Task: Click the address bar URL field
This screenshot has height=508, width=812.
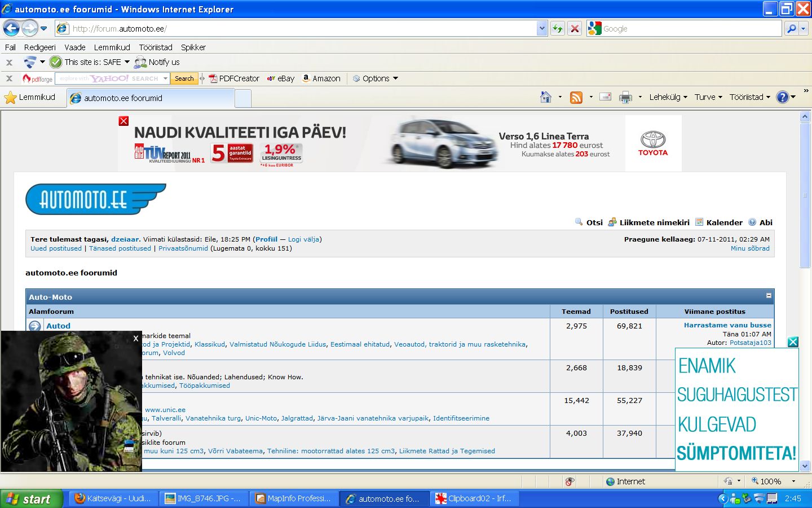Action: 299,29
